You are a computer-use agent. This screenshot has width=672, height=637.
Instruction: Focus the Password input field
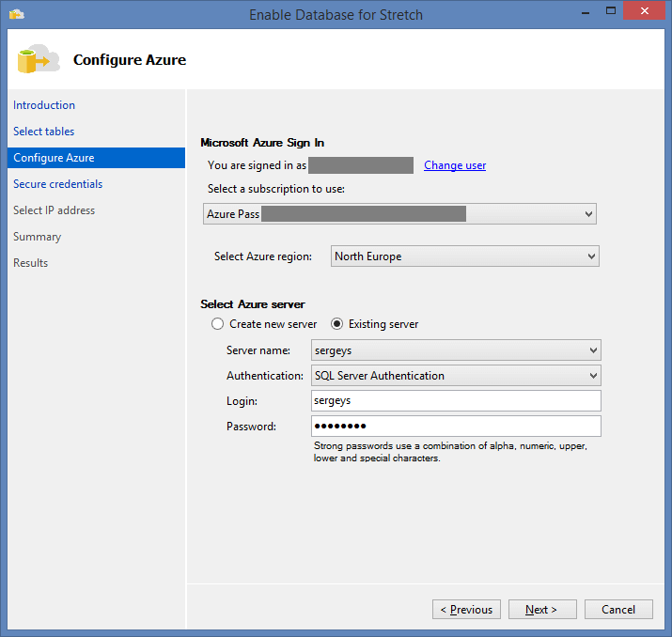tap(456, 426)
